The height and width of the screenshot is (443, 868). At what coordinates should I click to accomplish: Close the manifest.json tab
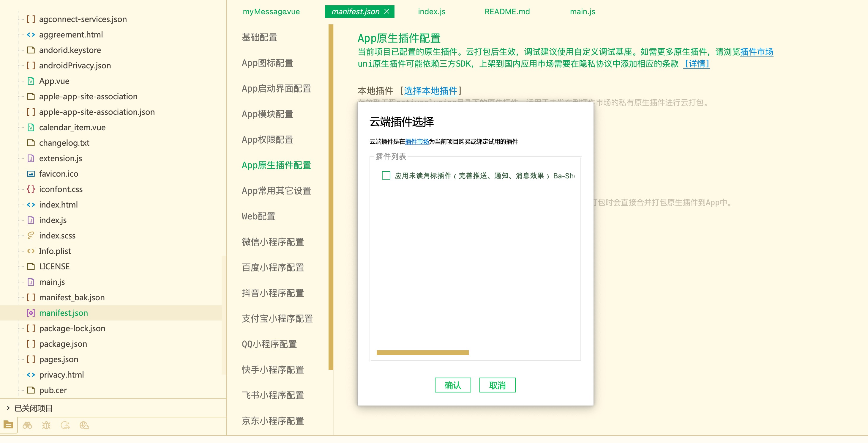click(387, 12)
